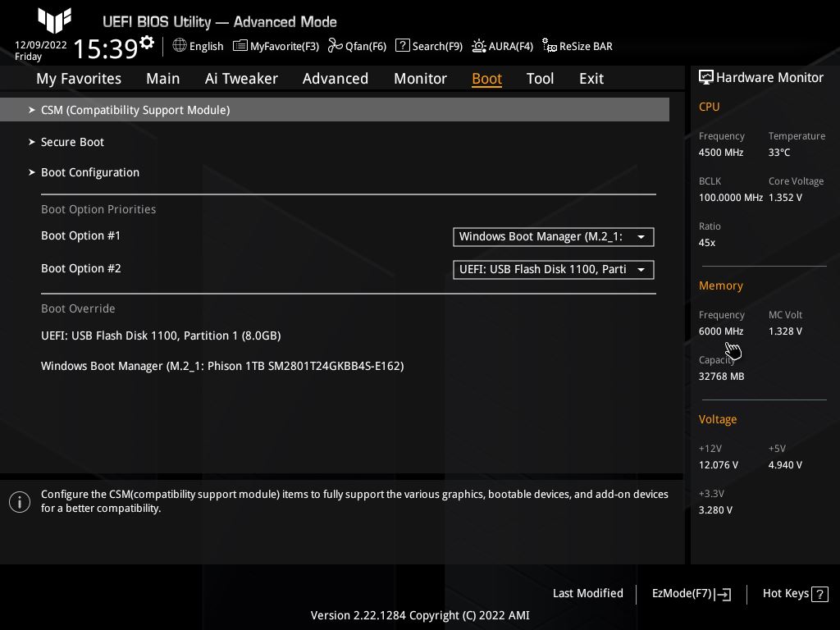Click +12V value 12.076 V
The image size is (840, 630).
click(718, 464)
